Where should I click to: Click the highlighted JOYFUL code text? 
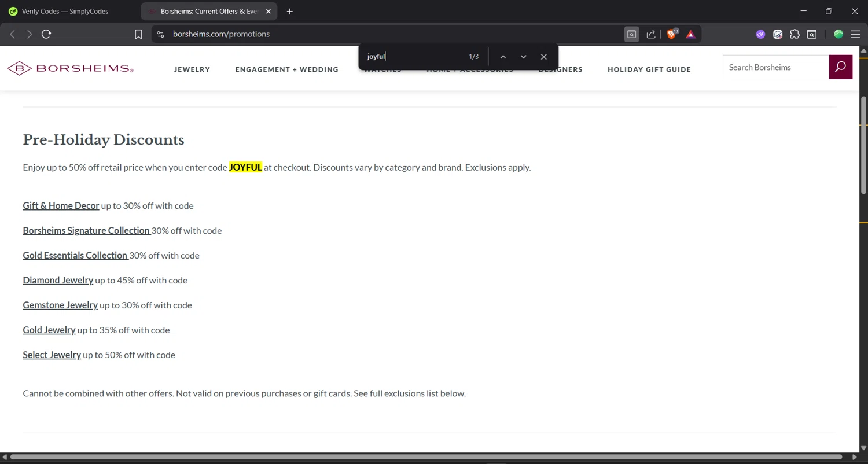245,167
